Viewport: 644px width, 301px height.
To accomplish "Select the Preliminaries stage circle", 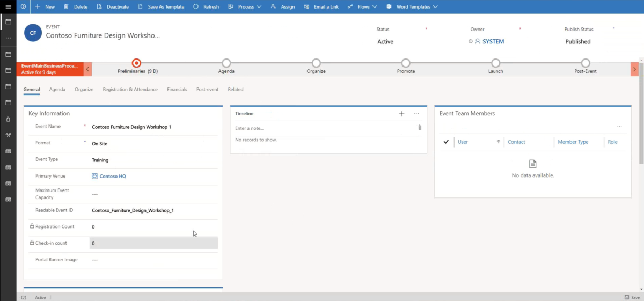I will [x=136, y=63].
